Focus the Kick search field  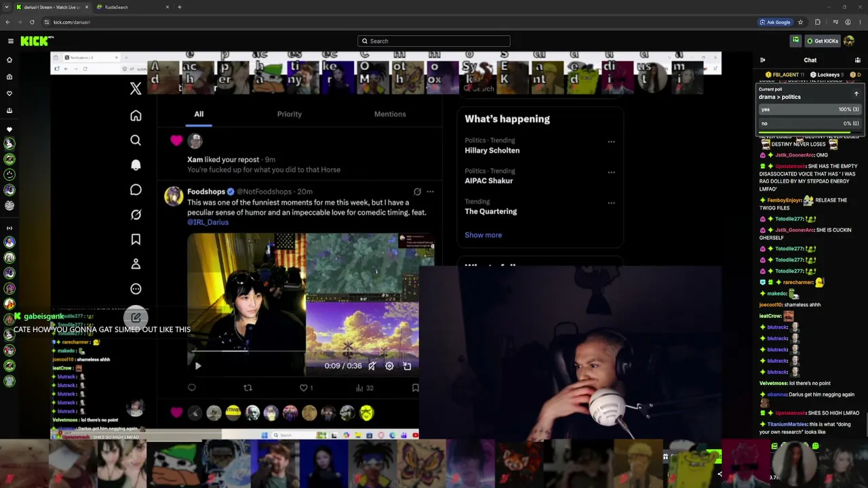[434, 41]
